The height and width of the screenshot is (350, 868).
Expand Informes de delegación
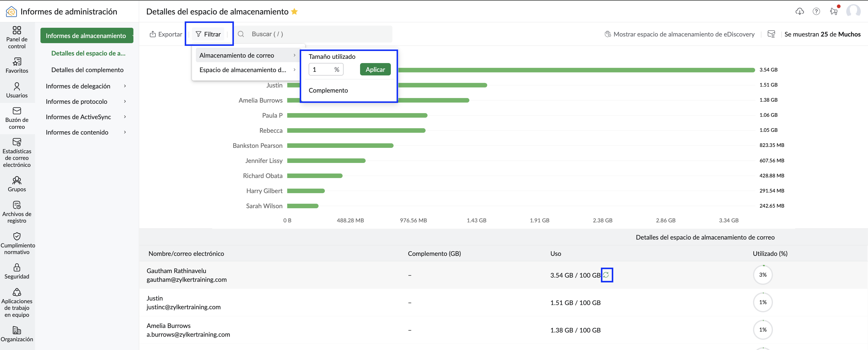(x=86, y=86)
